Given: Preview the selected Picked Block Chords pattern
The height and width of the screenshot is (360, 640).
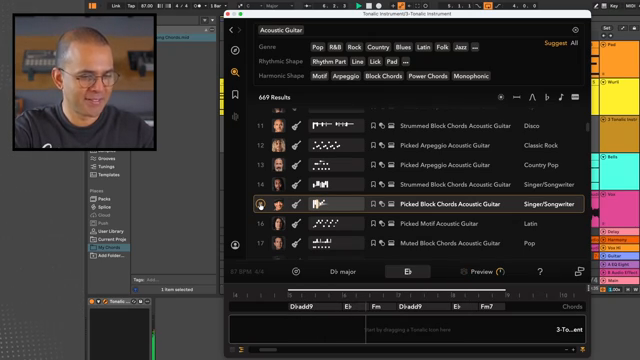Looking at the screenshot, I should [260, 204].
